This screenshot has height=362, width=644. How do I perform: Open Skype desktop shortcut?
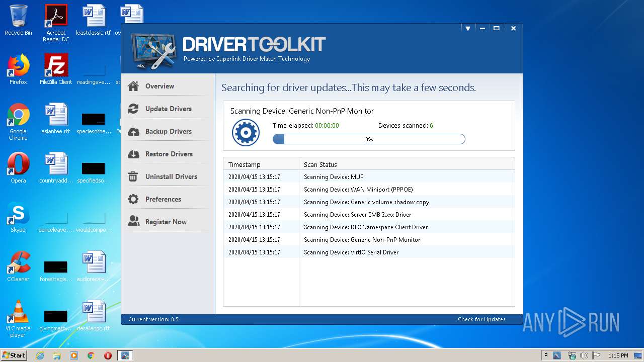point(18,217)
